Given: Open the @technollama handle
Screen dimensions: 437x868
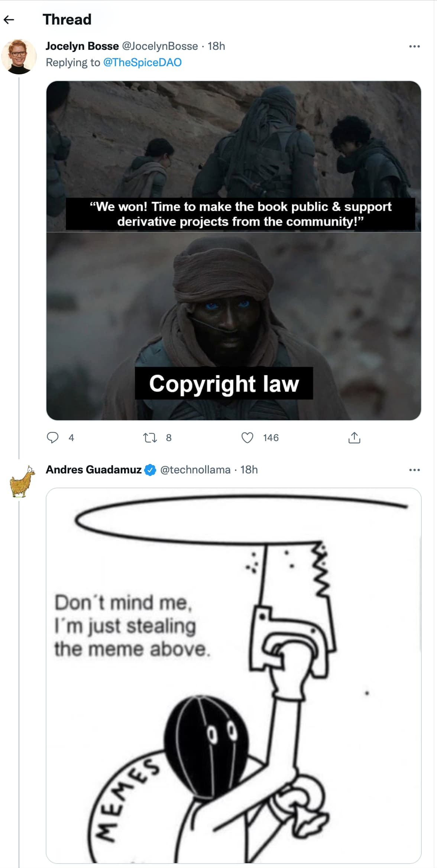Looking at the screenshot, I should pos(195,470).
